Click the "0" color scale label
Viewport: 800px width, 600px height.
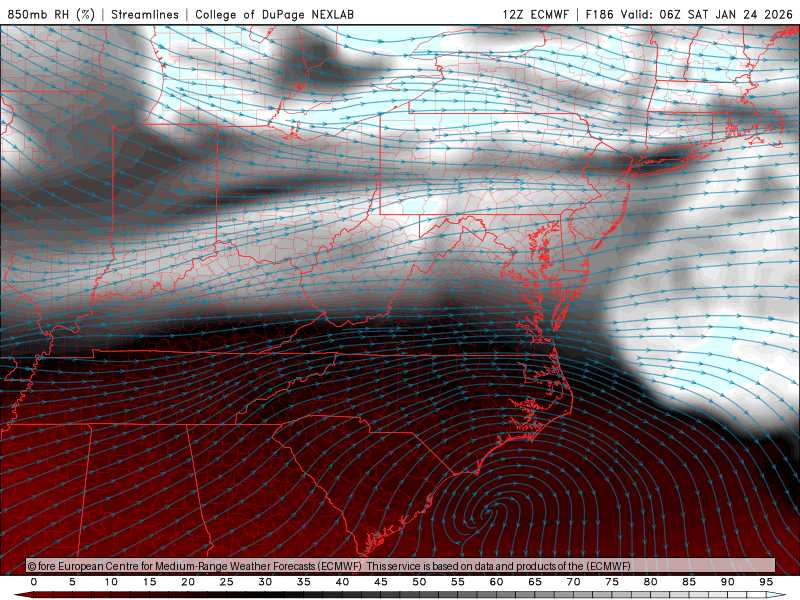tap(34, 582)
